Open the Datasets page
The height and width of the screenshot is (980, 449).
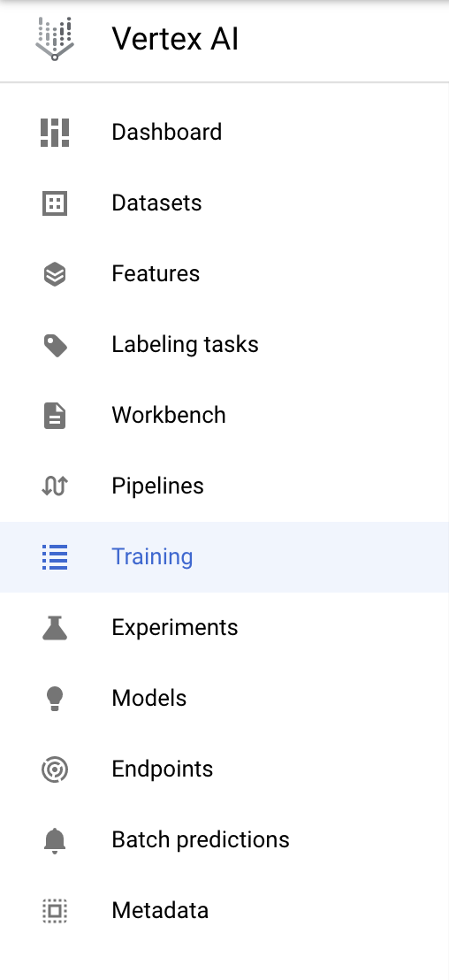click(224, 203)
